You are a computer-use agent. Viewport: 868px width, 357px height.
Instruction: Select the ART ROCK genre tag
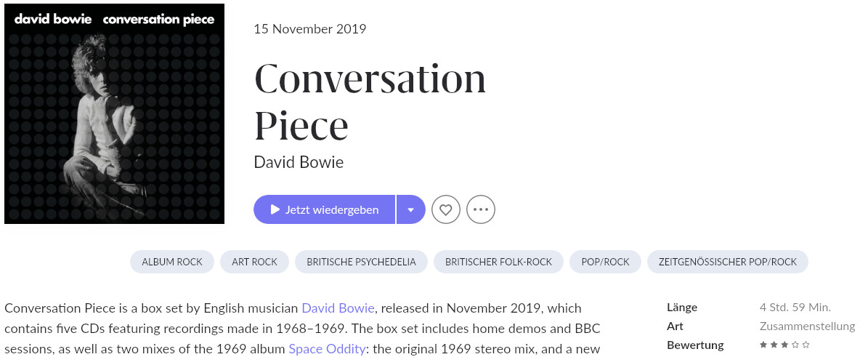coord(255,262)
